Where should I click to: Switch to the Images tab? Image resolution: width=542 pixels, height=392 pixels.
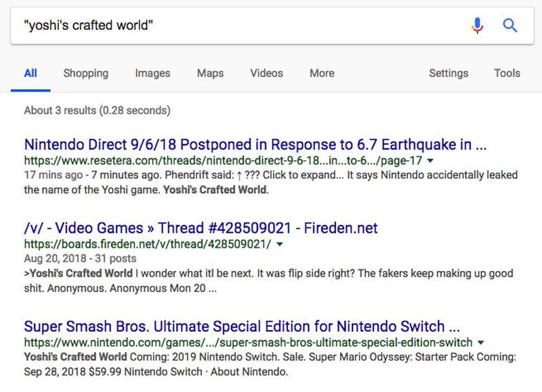click(152, 73)
